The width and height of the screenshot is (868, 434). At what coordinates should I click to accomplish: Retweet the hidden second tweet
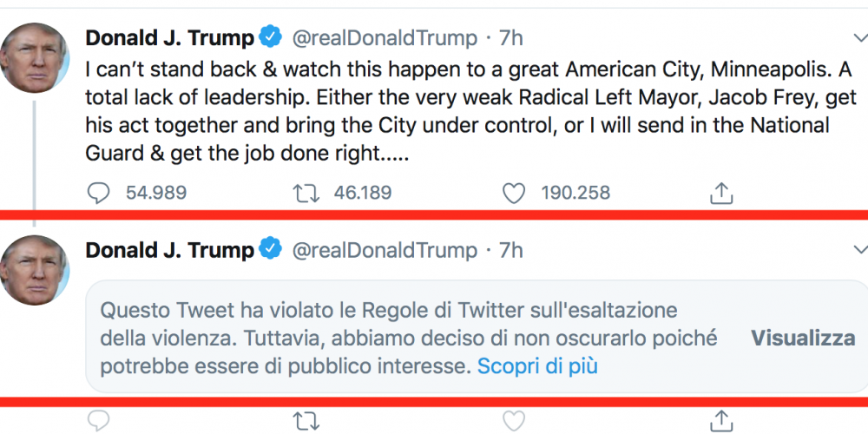coord(306,421)
